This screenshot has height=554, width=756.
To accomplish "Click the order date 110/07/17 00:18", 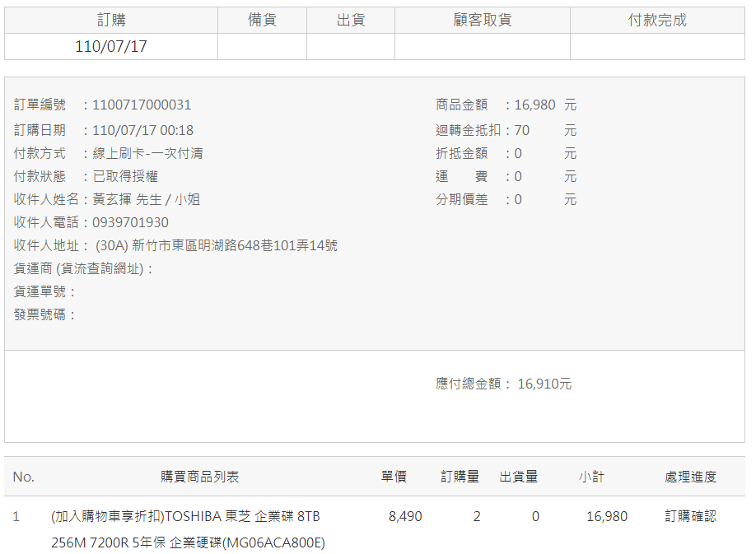I will click(x=143, y=130).
